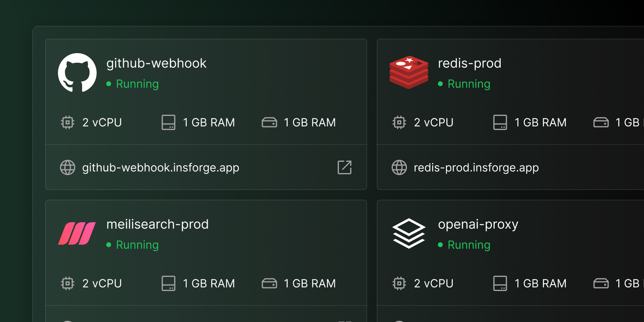
Task: Click the memory icon in github-webhook card
Action: point(168,122)
